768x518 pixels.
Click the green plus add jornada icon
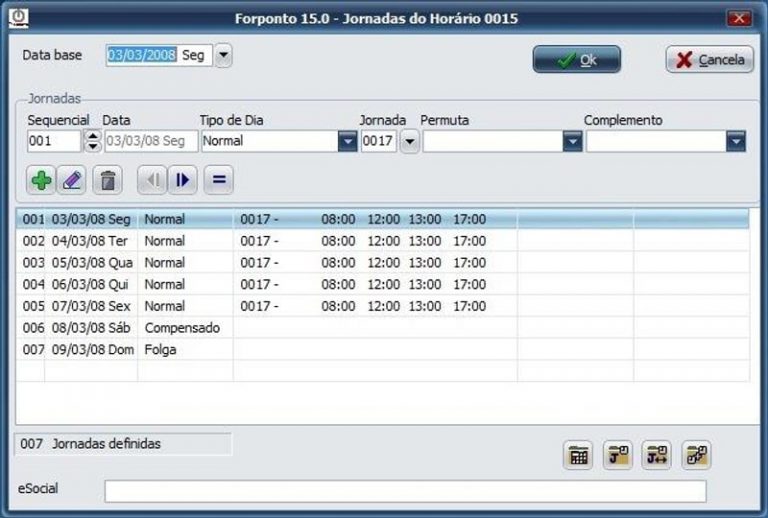41,180
